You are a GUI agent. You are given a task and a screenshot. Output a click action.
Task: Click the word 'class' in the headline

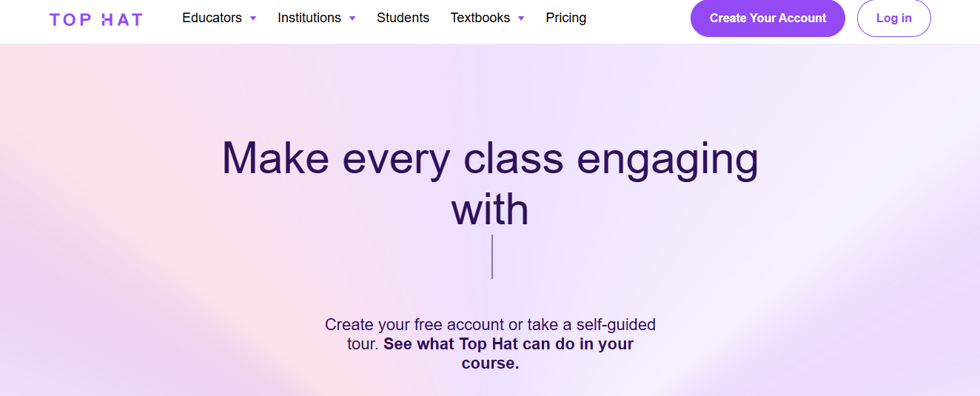[x=512, y=158]
